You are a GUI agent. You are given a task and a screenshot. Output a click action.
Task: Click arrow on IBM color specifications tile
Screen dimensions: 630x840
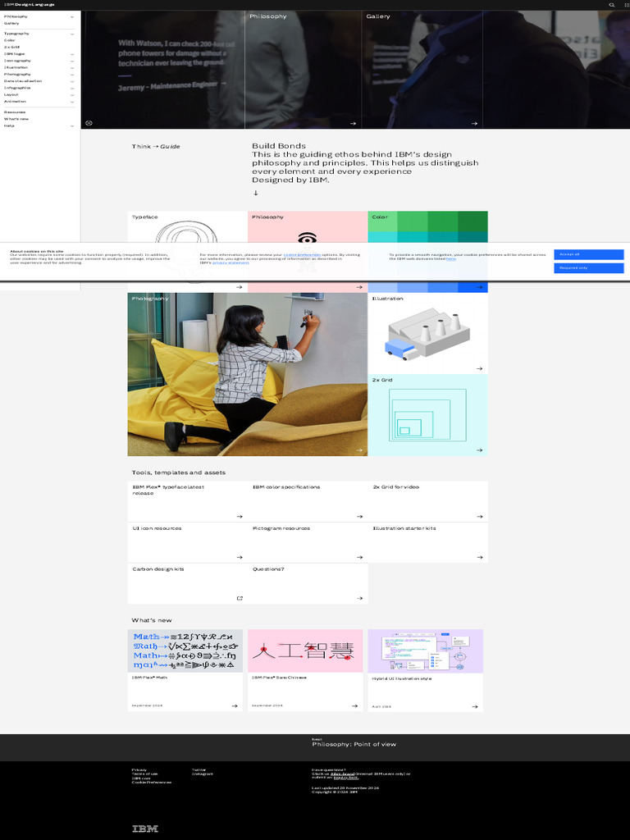tap(359, 517)
